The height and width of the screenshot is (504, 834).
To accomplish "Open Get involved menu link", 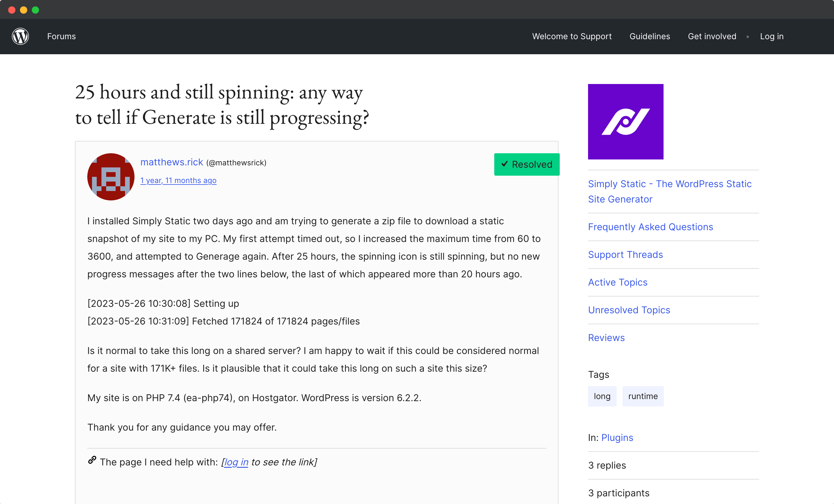I will [712, 36].
